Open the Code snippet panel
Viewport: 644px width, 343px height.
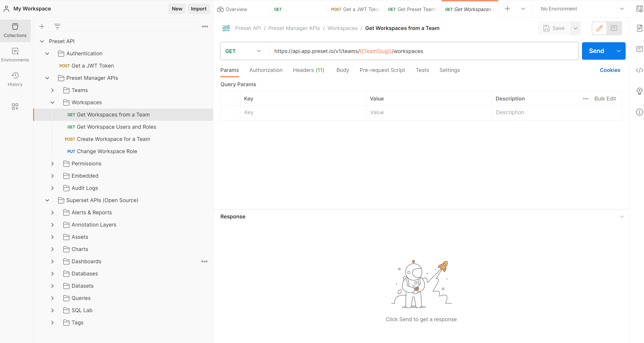[639, 70]
